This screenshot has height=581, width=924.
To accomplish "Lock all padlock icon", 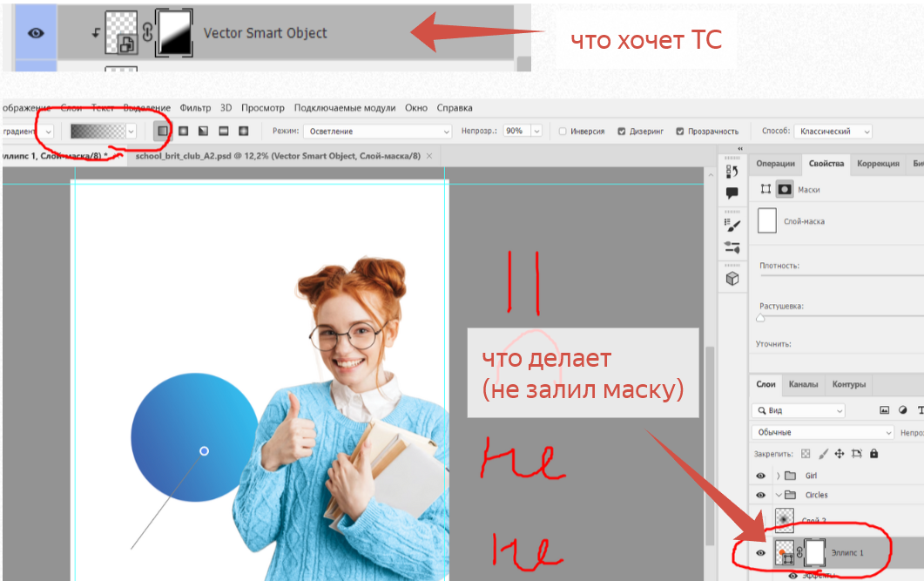I will (x=873, y=454).
